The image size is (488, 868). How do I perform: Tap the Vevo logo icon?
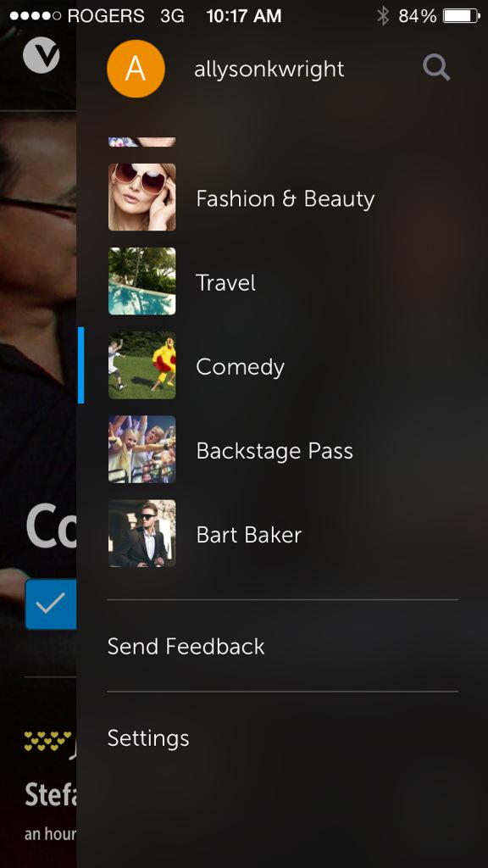41,55
